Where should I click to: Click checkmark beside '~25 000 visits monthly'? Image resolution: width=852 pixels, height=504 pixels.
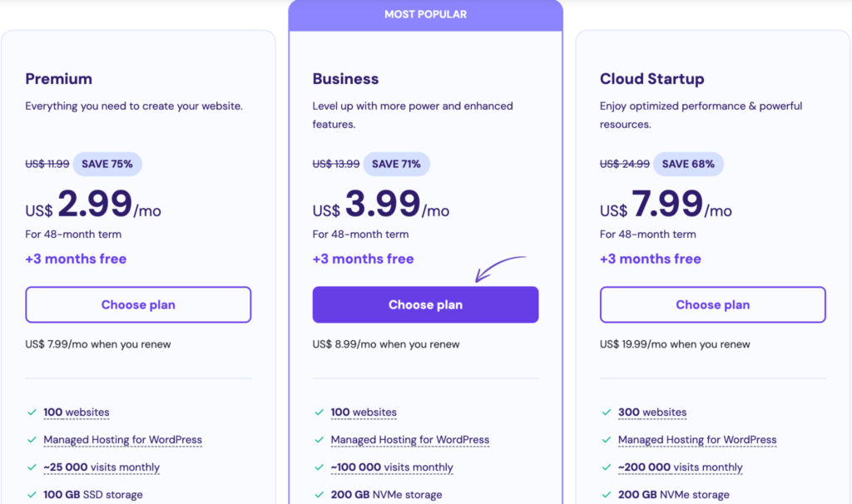(32, 467)
